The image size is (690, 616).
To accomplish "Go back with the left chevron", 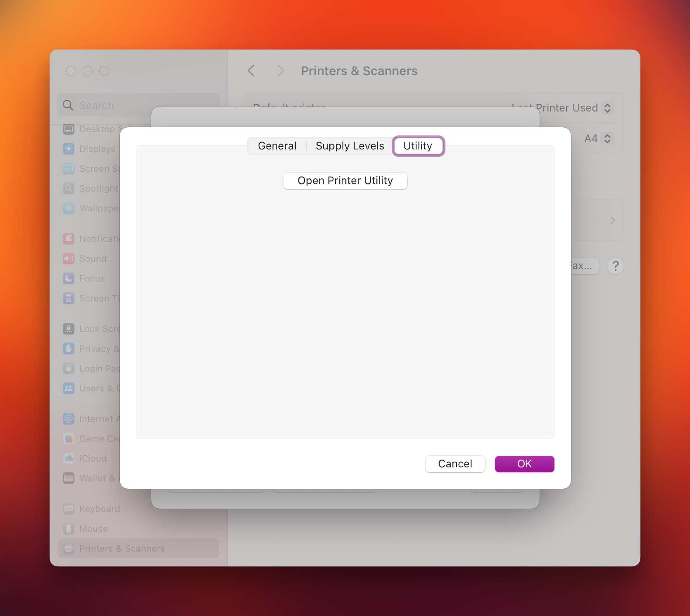I will click(251, 71).
